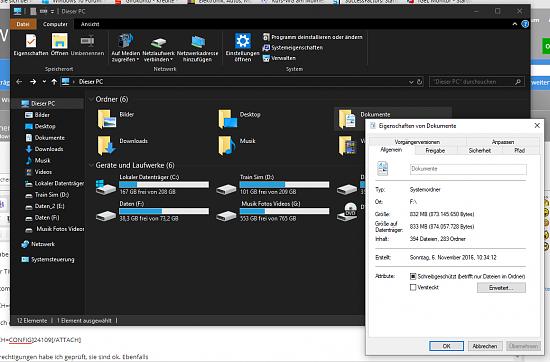Click the Erweitert... button
The height and width of the screenshot is (362, 550).
pyautogui.click(x=501, y=288)
